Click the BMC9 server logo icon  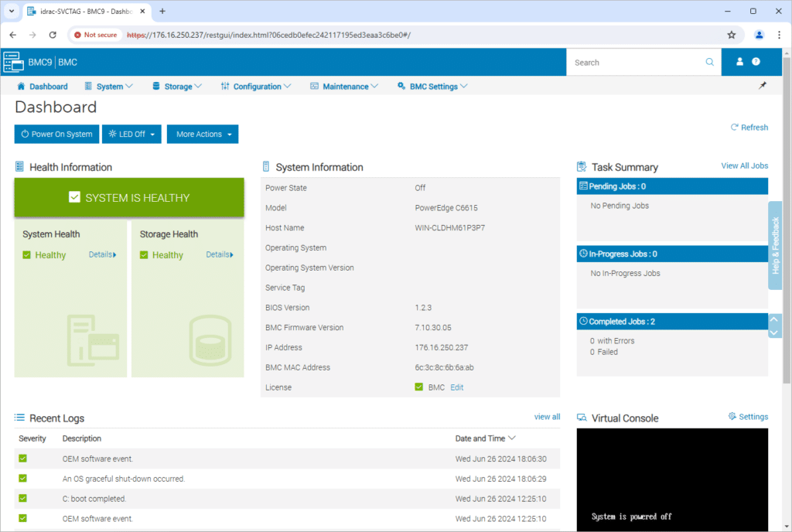(14, 62)
